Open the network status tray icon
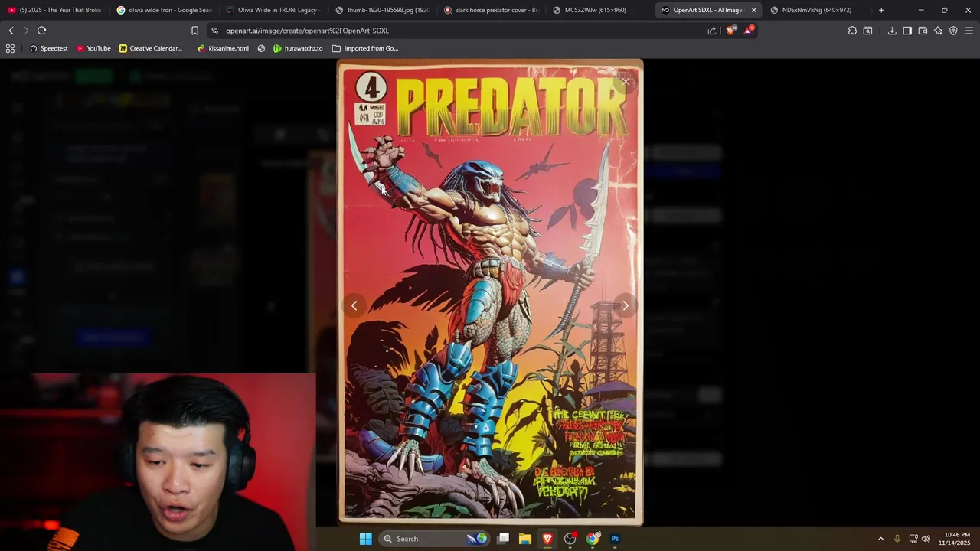Viewport: 980px width, 551px height. click(913, 539)
